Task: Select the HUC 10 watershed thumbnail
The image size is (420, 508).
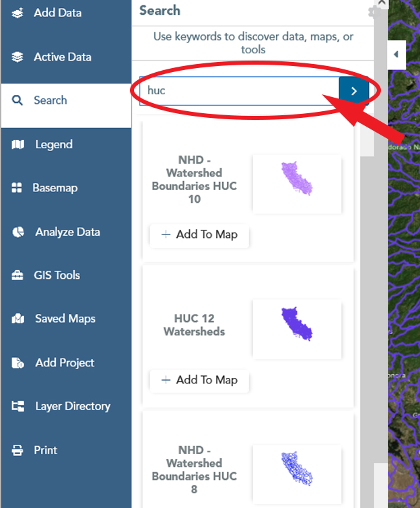Action: pos(297,185)
